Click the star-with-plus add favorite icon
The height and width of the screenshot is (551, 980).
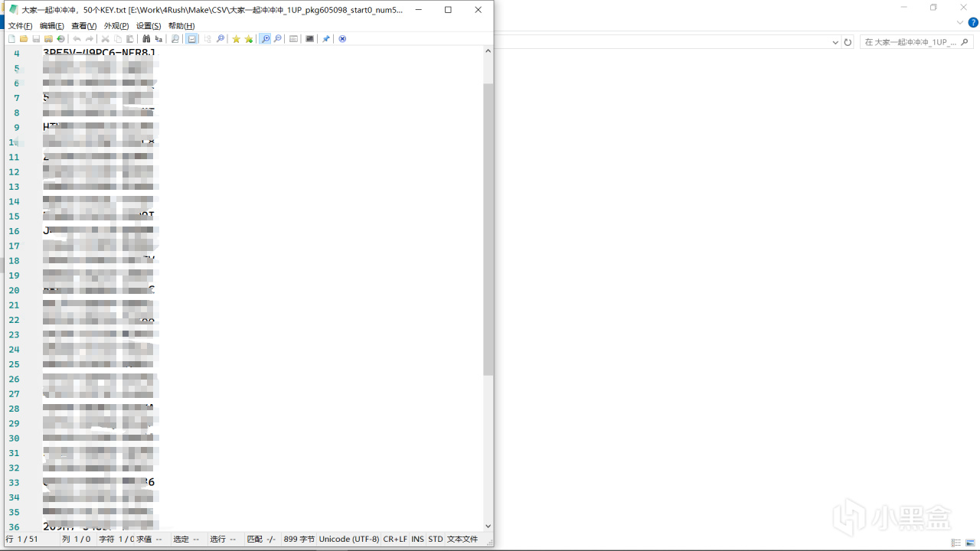[249, 39]
